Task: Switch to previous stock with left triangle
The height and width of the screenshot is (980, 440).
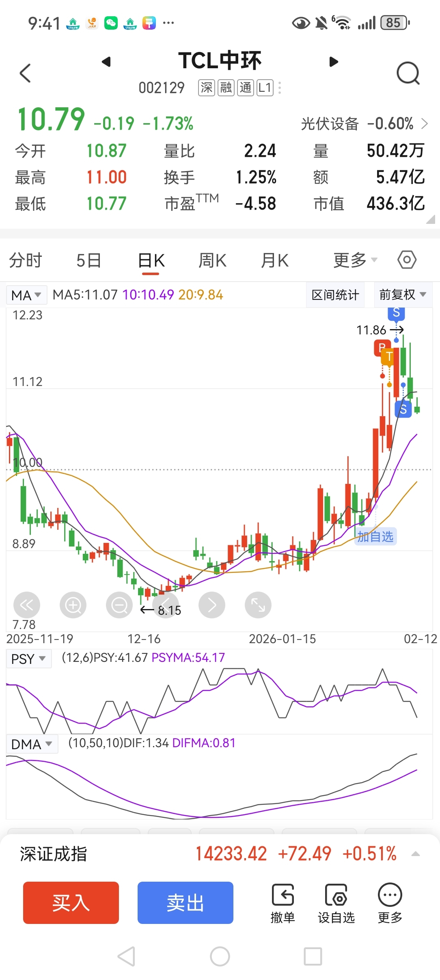Action: [x=106, y=62]
